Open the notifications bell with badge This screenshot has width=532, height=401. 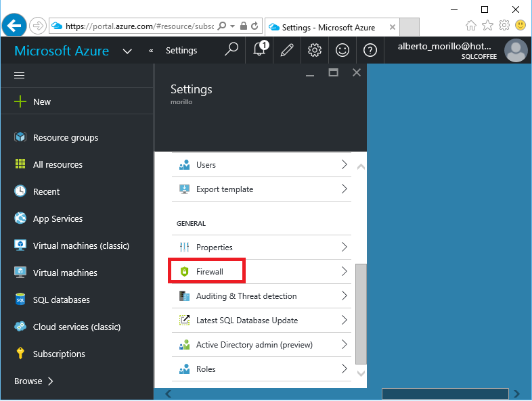[x=260, y=49]
